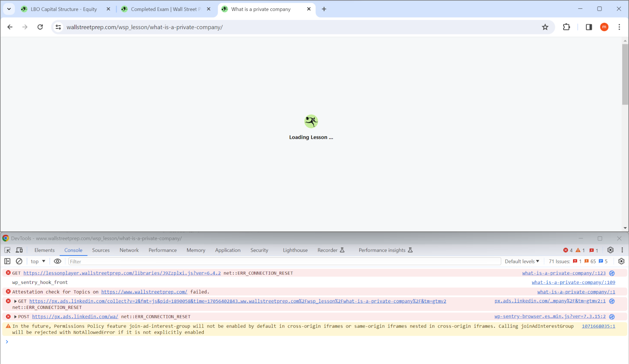Toggle the device toolbar icon

tap(19, 250)
